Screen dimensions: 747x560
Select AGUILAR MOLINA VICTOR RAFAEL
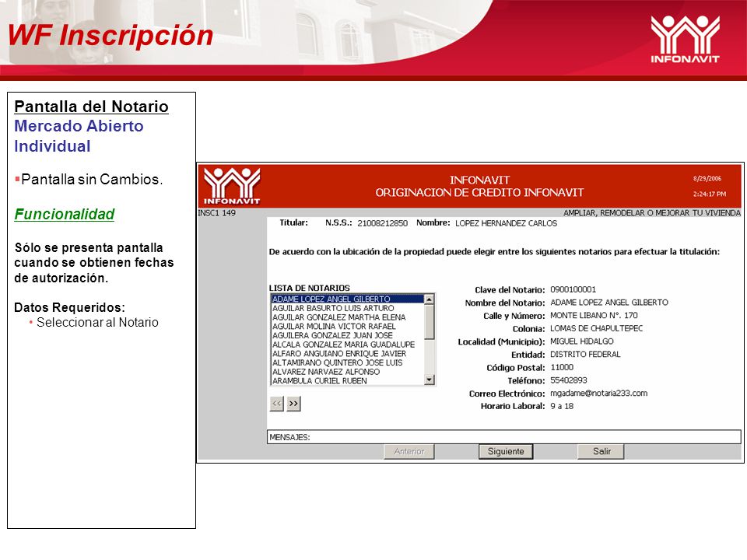(347, 326)
